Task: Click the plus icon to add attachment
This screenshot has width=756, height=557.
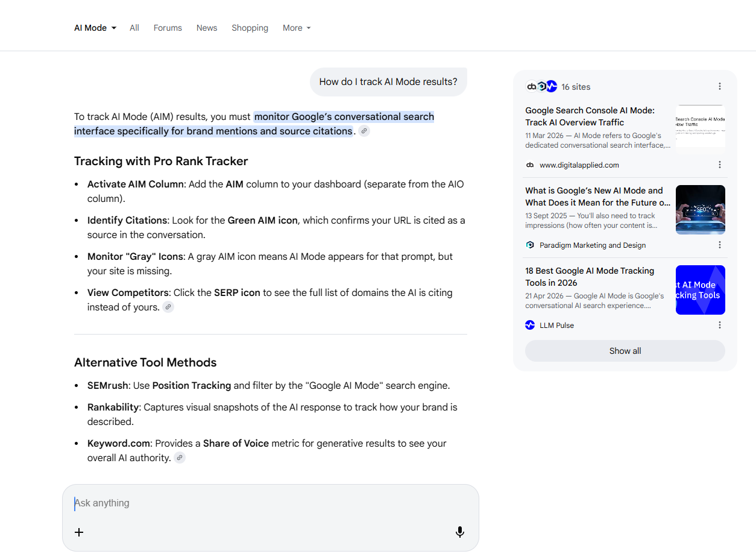Action: point(79,532)
